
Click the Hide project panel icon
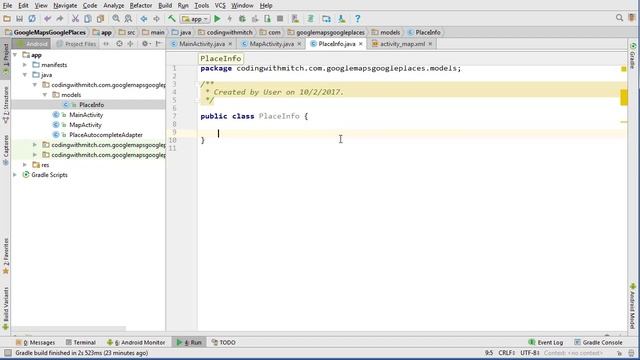point(158,44)
